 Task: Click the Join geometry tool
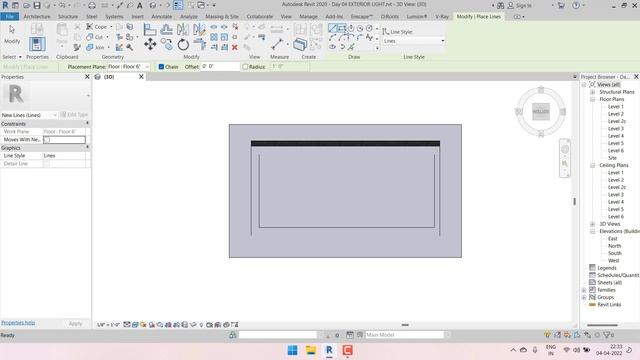coord(96,47)
